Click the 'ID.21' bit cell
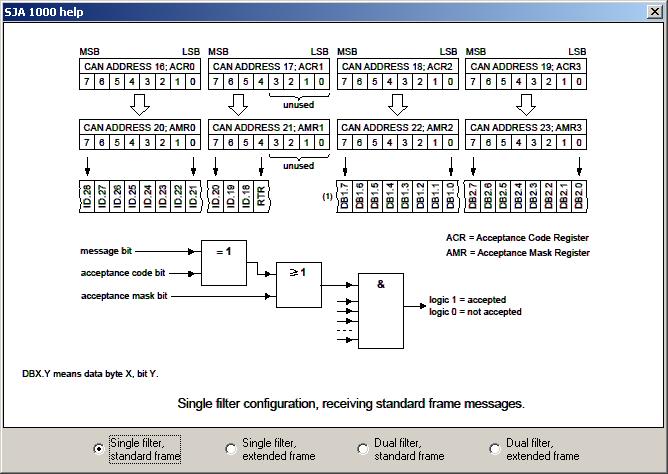 (x=193, y=196)
